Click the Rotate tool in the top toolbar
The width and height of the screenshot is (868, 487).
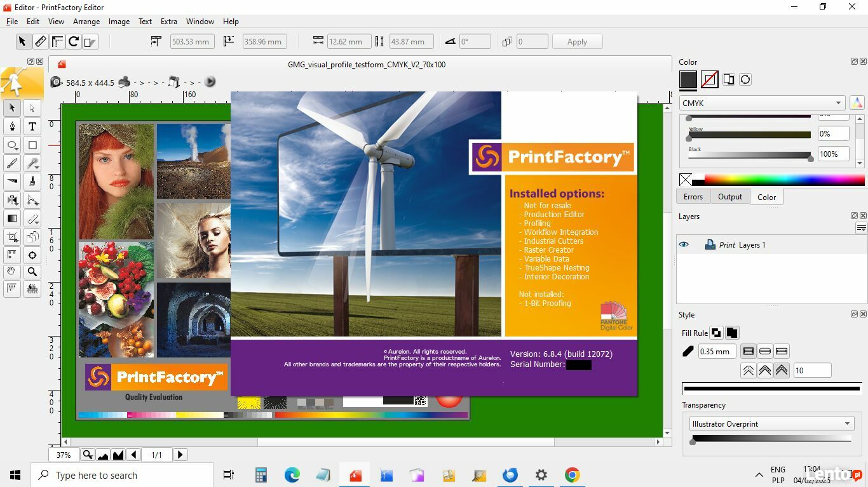pos(74,42)
